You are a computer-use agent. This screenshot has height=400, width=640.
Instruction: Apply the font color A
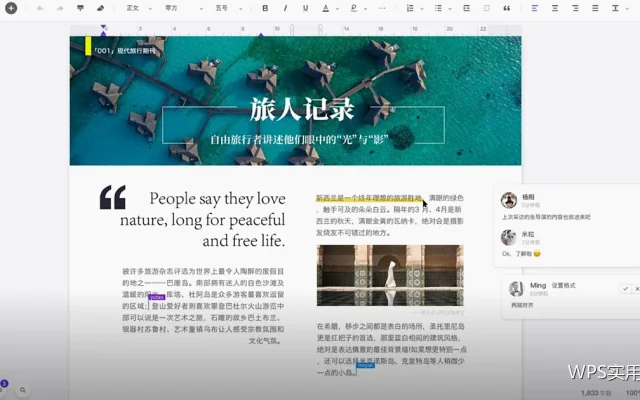(326, 8)
